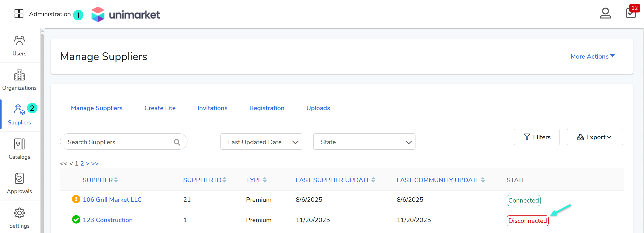Expand the Last Updated Date dropdown
This screenshot has height=233, width=644.
[261, 142]
